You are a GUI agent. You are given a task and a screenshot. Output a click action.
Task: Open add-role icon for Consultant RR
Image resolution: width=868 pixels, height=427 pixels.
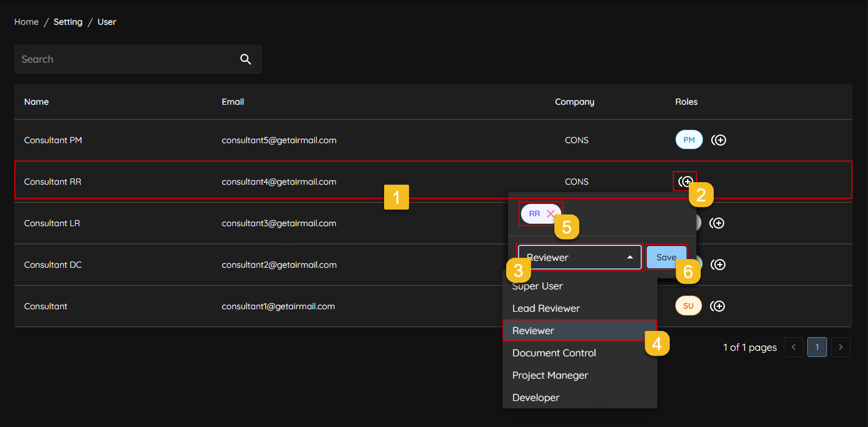click(x=685, y=182)
